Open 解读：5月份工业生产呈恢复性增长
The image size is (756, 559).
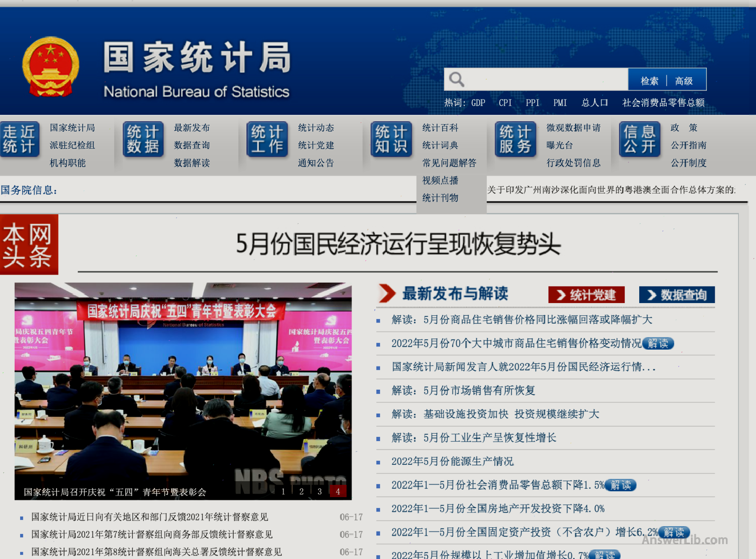(474, 437)
